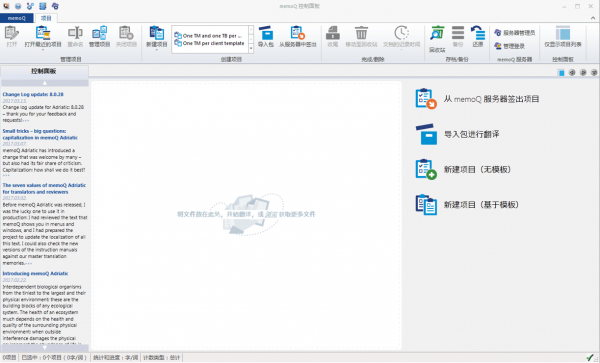Expand the arrow under the 新建项目 ribbon button

coord(157,50)
